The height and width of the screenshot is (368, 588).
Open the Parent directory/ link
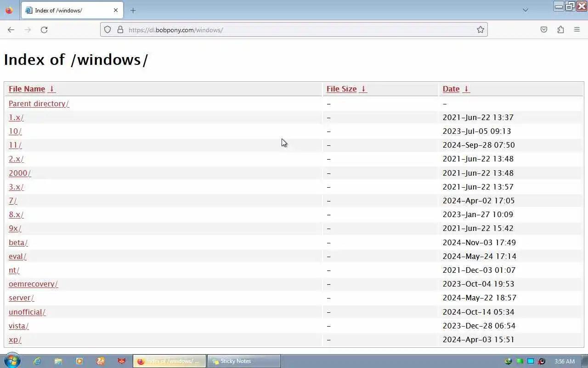[x=39, y=103]
